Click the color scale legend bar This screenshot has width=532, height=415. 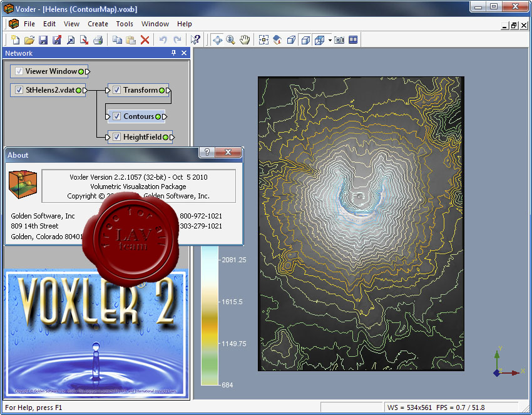[209, 315]
